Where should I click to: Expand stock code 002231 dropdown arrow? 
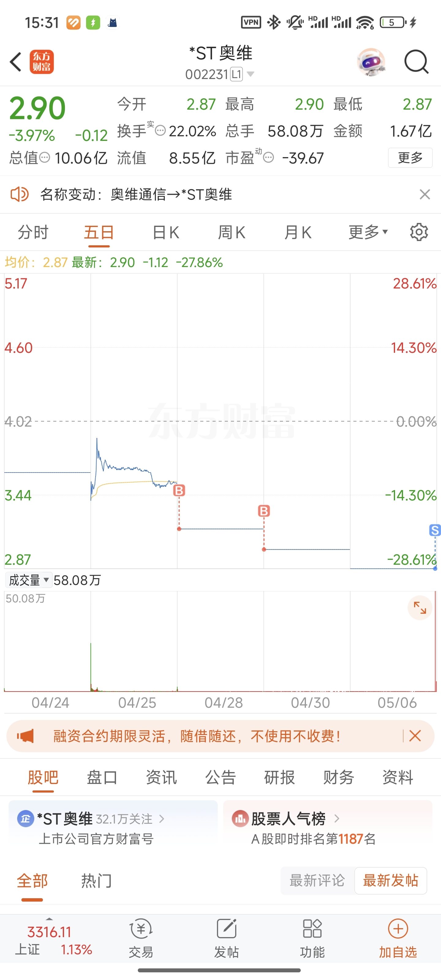[x=251, y=74]
